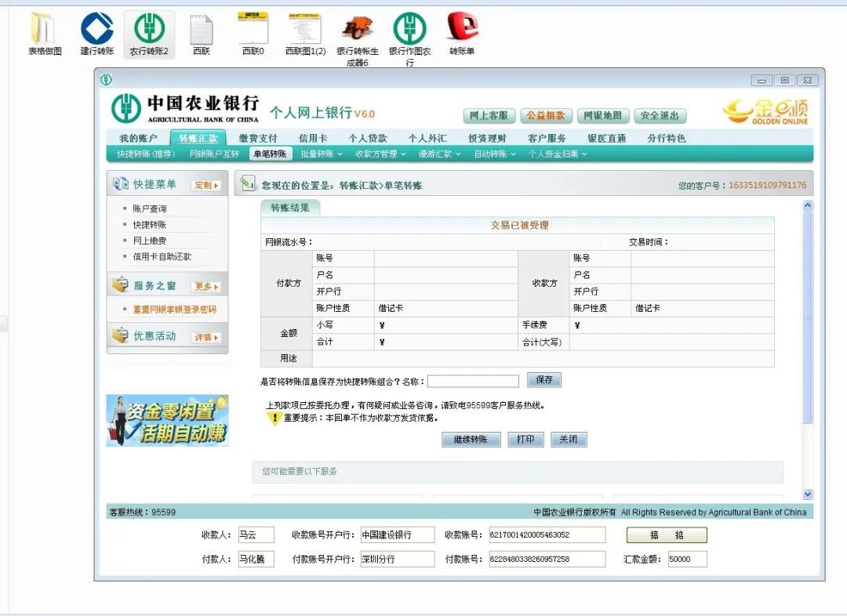Open the 我的账户 menu tab

138,138
